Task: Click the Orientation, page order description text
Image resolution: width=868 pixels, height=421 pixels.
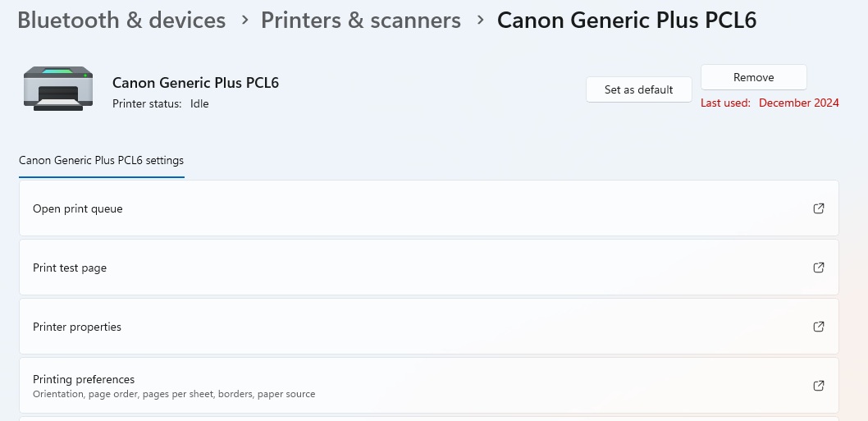Action: point(174,394)
